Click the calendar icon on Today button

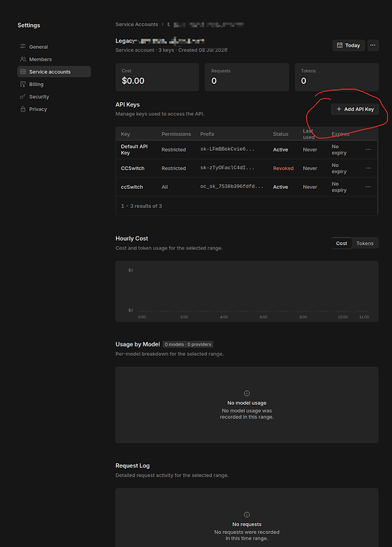tap(340, 45)
